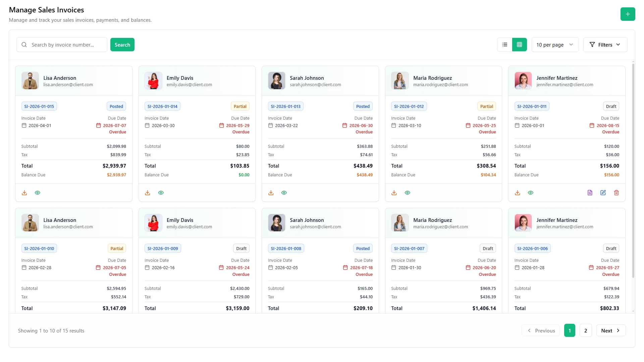Viewport: 644px width, 362px height.
Task: Open invoice number SI-2026-01-015 badge
Action: [39, 106]
